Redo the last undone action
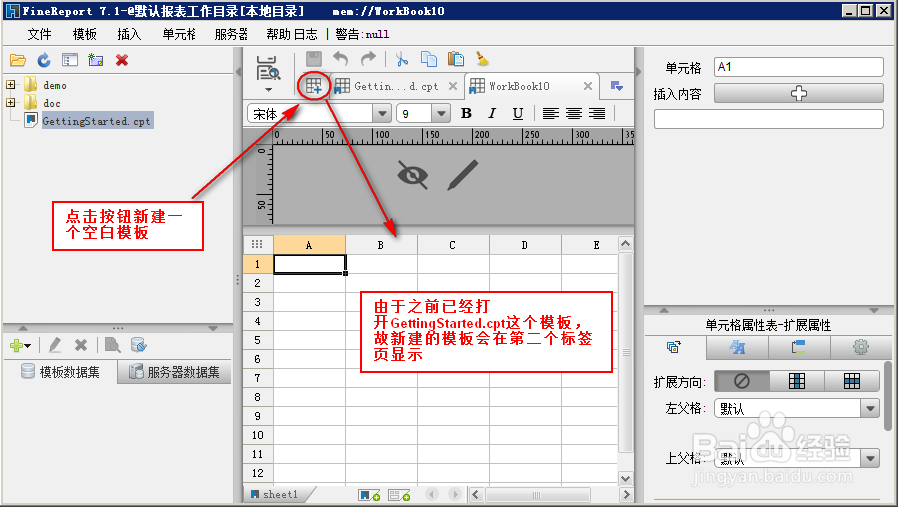The width and height of the screenshot is (902, 507). (x=368, y=59)
